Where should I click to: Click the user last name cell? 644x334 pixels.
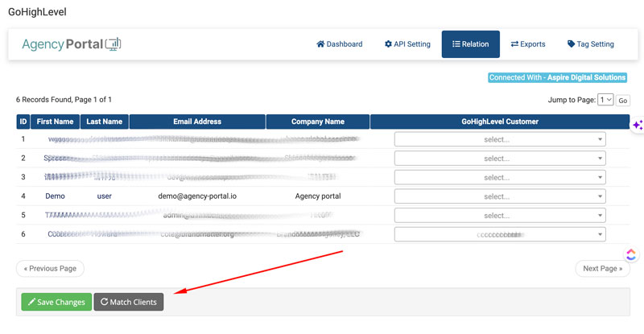click(105, 196)
